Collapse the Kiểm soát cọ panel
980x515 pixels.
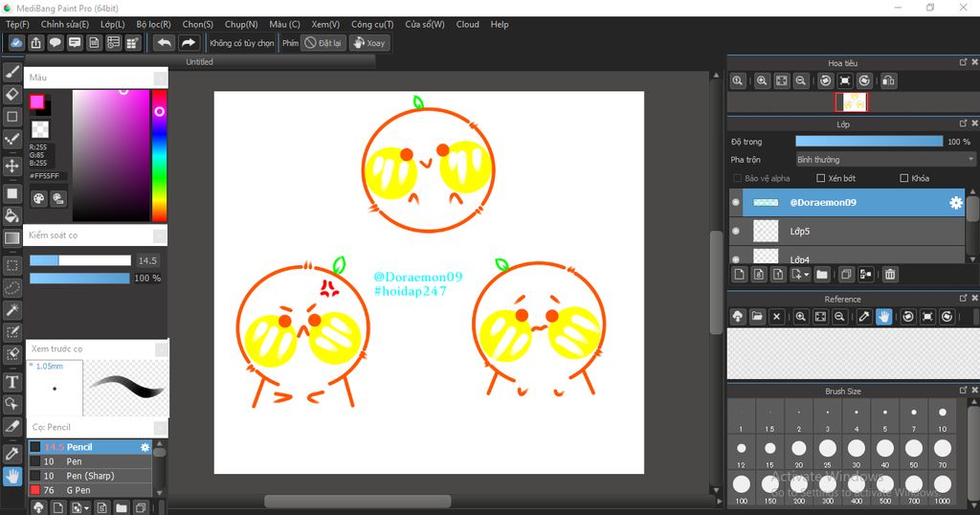coord(160,235)
